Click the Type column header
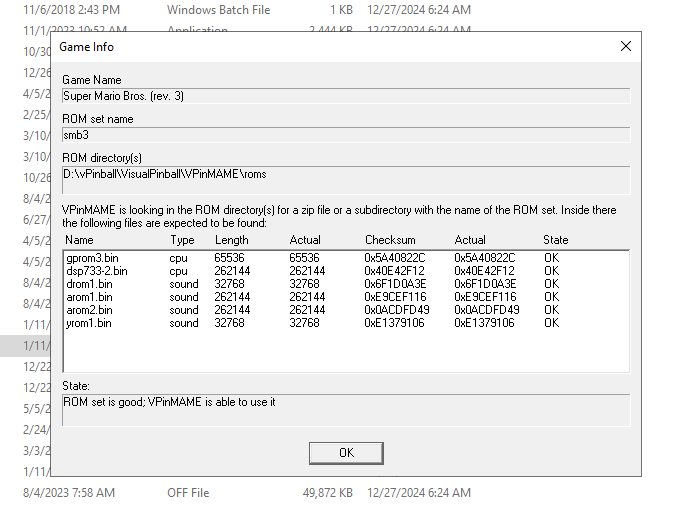The width and height of the screenshot is (689, 506). (182, 240)
